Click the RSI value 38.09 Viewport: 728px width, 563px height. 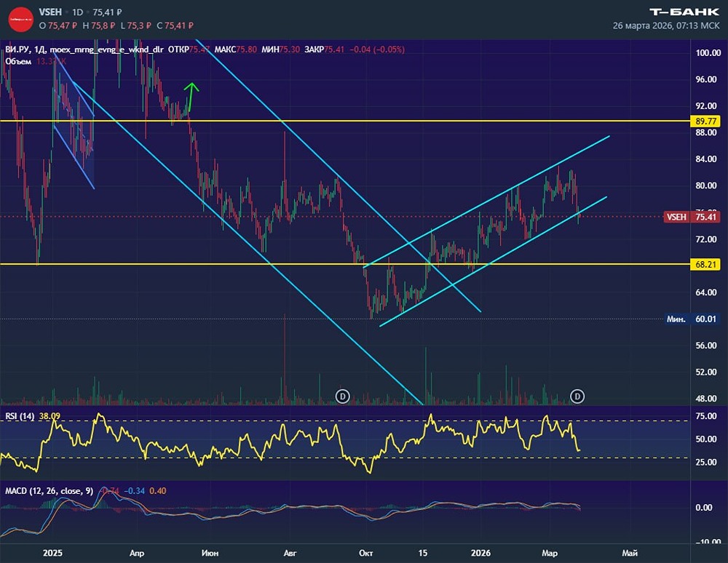(x=50, y=416)
